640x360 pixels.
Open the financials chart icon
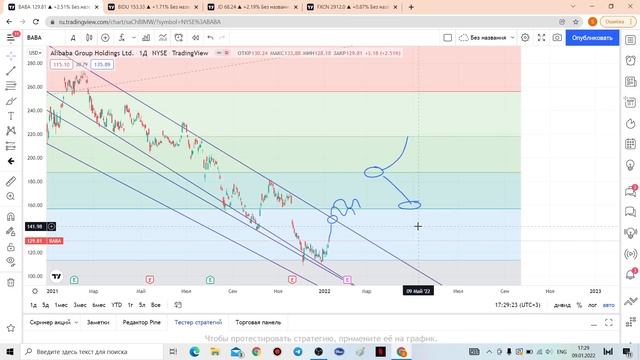146,38
